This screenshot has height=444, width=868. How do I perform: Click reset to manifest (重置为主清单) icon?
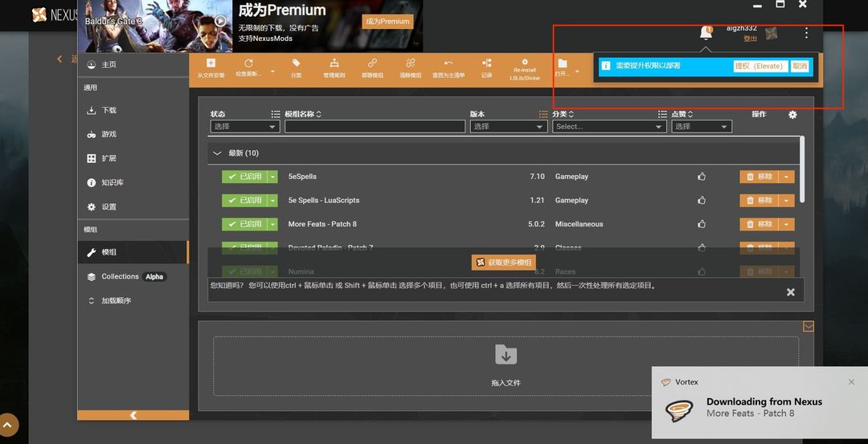pos(448,63)
